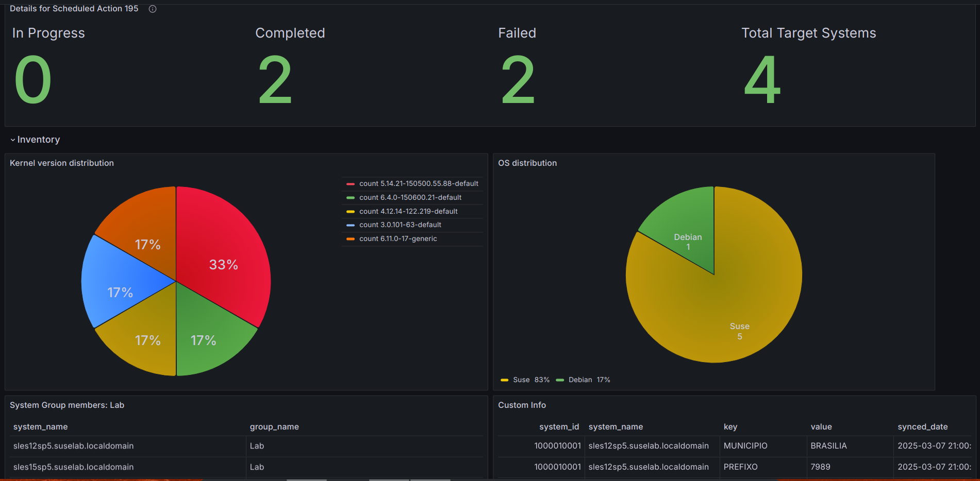The height and width of the screenshot is (481, 980).
Task: Click the info icon beside Scheduled Action 195 title
Action: [153, 9]
